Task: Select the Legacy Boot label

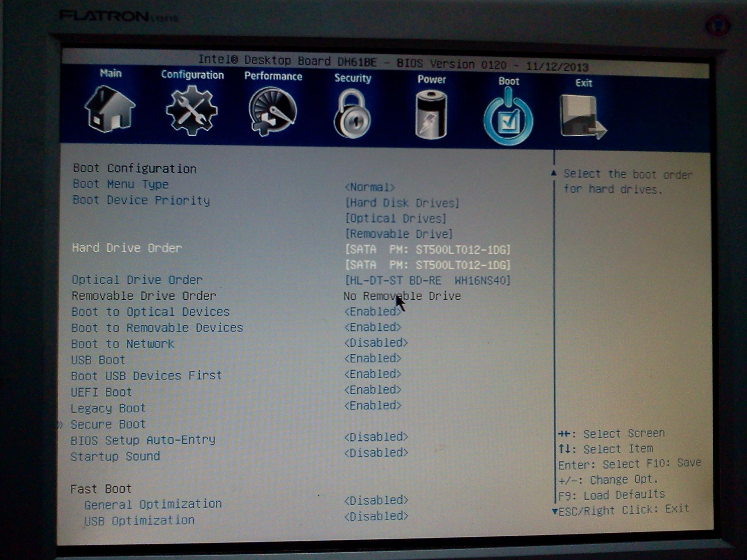Action: 108,408
